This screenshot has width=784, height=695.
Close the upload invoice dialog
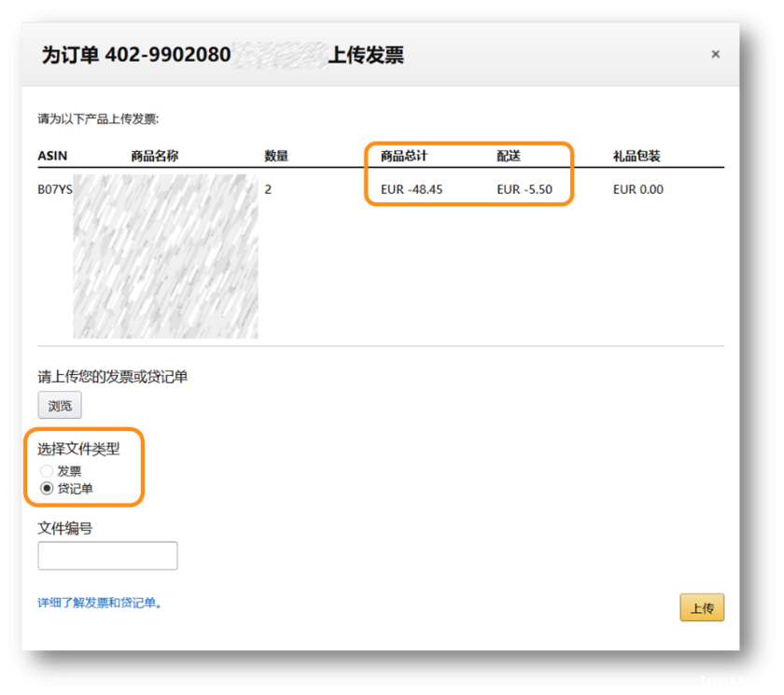click(x=715, y=54)
